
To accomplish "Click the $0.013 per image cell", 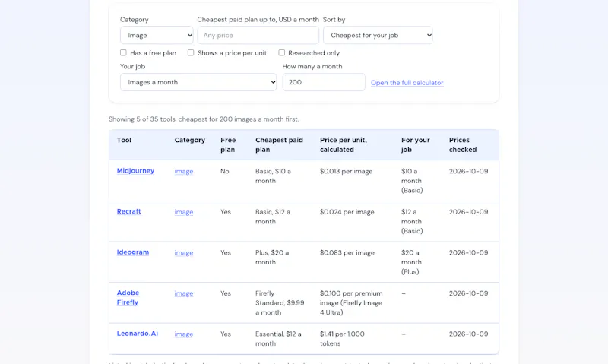I will 347,171.
